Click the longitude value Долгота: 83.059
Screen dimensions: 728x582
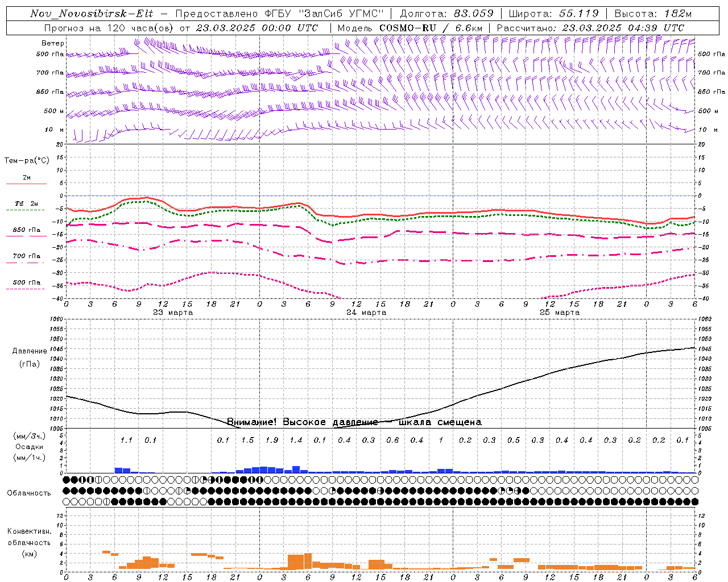point(446,14)
